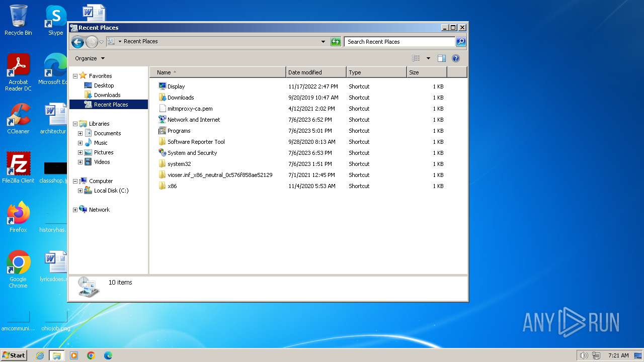
Task: Select the System and Security shortcut
Action: point(192,153)
